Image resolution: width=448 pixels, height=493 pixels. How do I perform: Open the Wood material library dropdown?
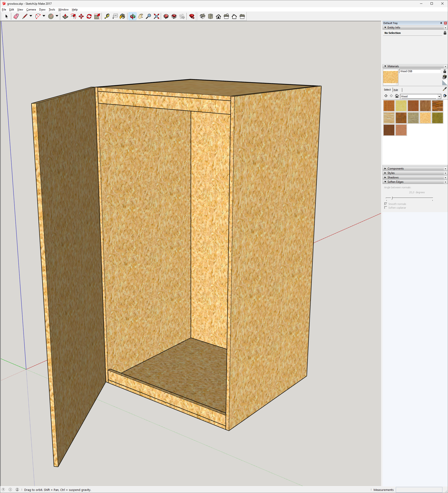coord(439,96)
